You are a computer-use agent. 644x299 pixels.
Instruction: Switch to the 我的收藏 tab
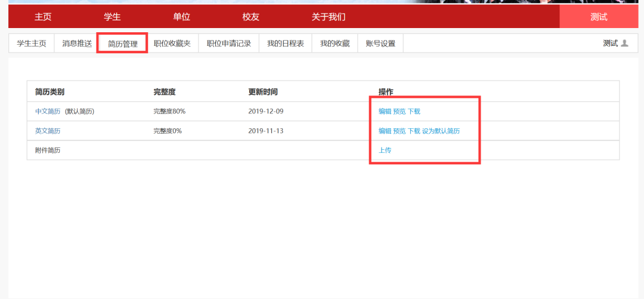334,44
